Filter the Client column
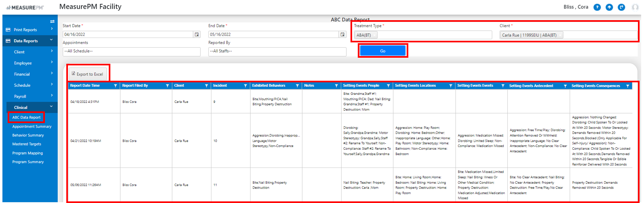Image resolution: width=644 pixels, height=203 pixels. (x=207, y=86)
